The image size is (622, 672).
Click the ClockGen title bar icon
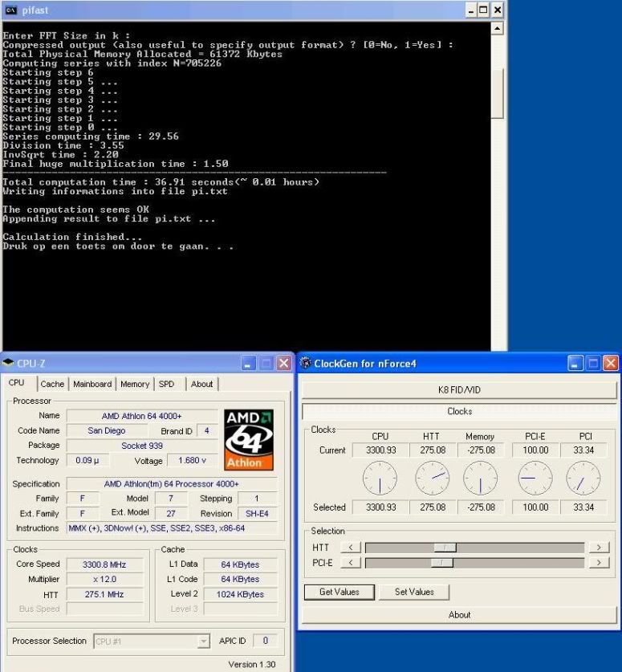pyautogui.click(x=305, y=363)
